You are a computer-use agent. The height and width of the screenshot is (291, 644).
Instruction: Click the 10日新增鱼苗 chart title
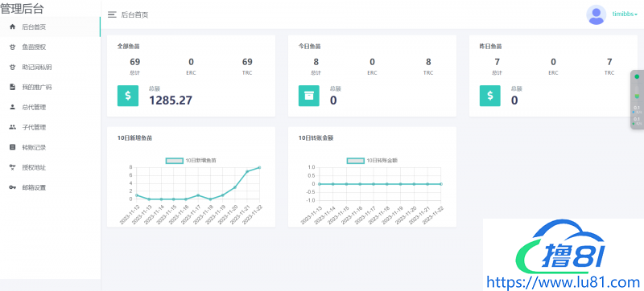(134, 138)
